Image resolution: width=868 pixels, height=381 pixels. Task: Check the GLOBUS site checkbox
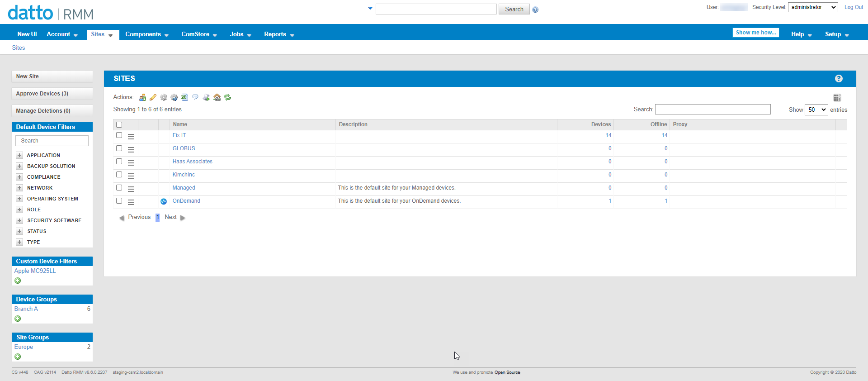(x=119, y=148)
